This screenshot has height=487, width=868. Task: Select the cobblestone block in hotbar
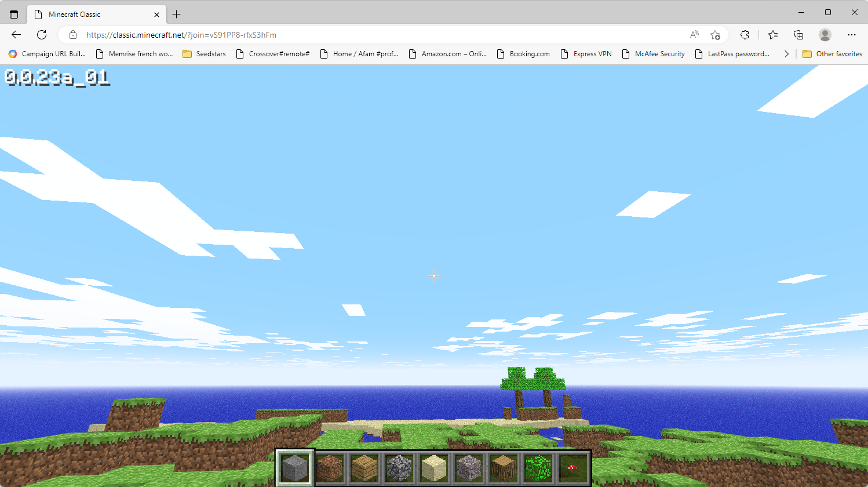pos(399,468)
